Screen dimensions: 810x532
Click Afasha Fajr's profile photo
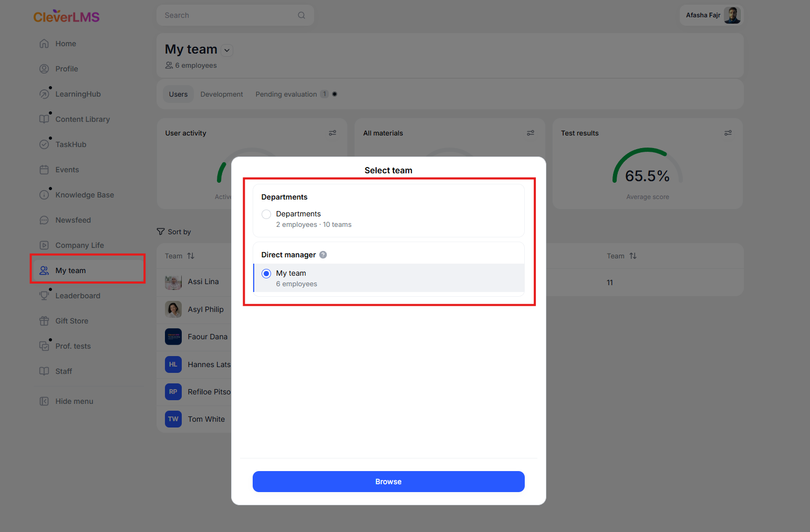pos(732,15)
